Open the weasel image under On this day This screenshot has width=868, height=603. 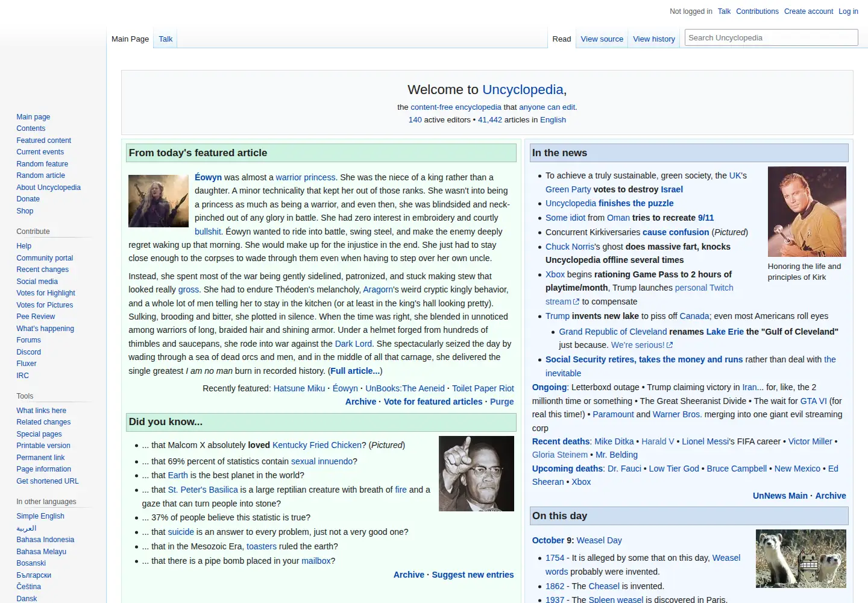pyautogui.click(x=800, y=559)
